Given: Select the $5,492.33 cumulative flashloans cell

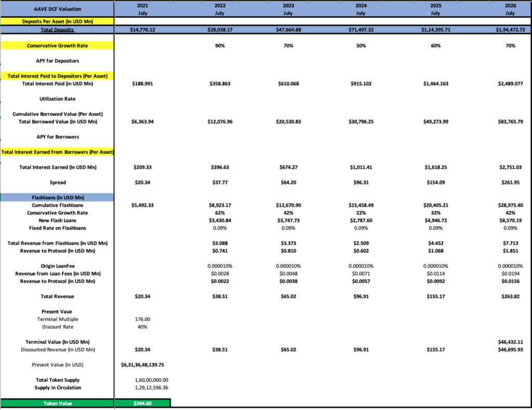Looking at the screenshot, I should tap(142, 206).
